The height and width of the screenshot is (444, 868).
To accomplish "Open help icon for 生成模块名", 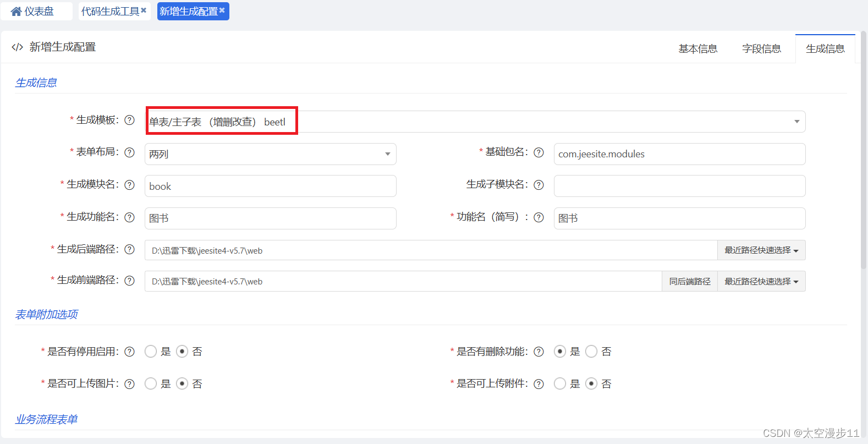I will (x=129, y=185).
